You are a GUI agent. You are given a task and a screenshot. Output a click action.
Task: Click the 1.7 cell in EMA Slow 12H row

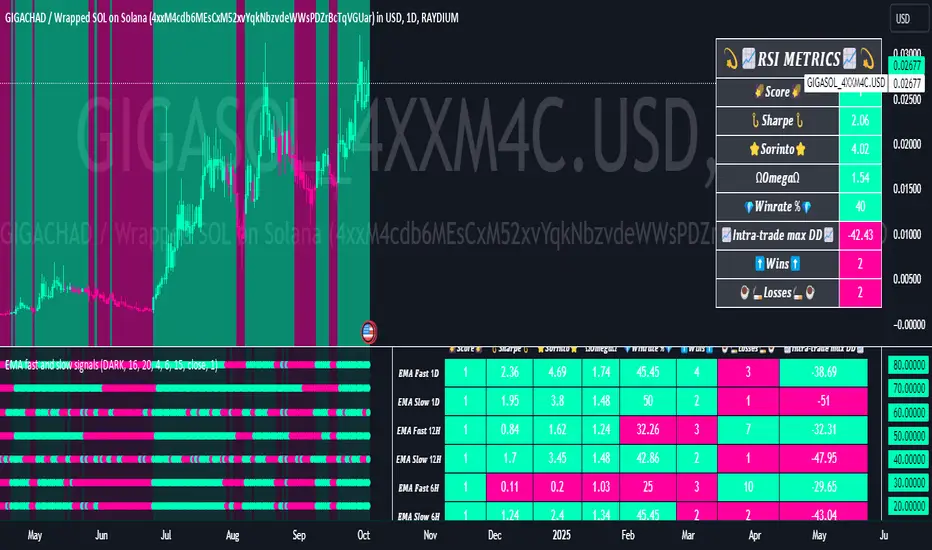click(509, 458)
